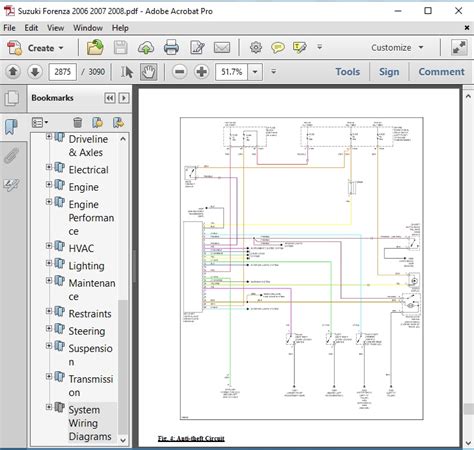This screenshot has height=450, width=474.
Task: Toggle the Bookmarks panel icon
Action: [11, 127]
